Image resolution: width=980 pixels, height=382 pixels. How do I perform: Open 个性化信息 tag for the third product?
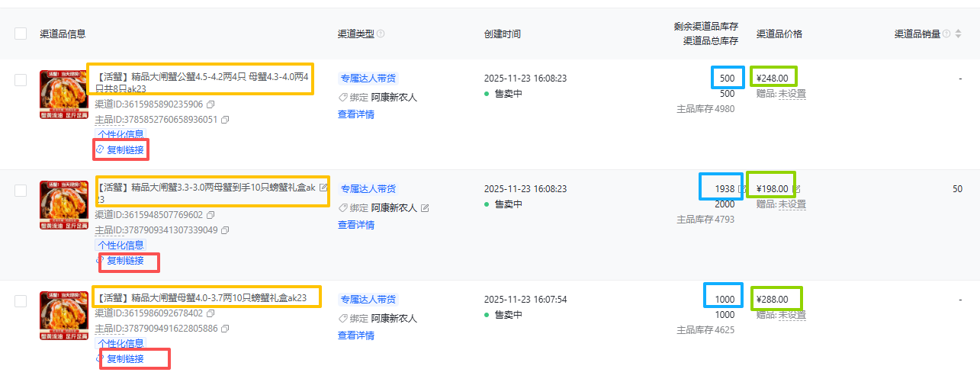120,344
